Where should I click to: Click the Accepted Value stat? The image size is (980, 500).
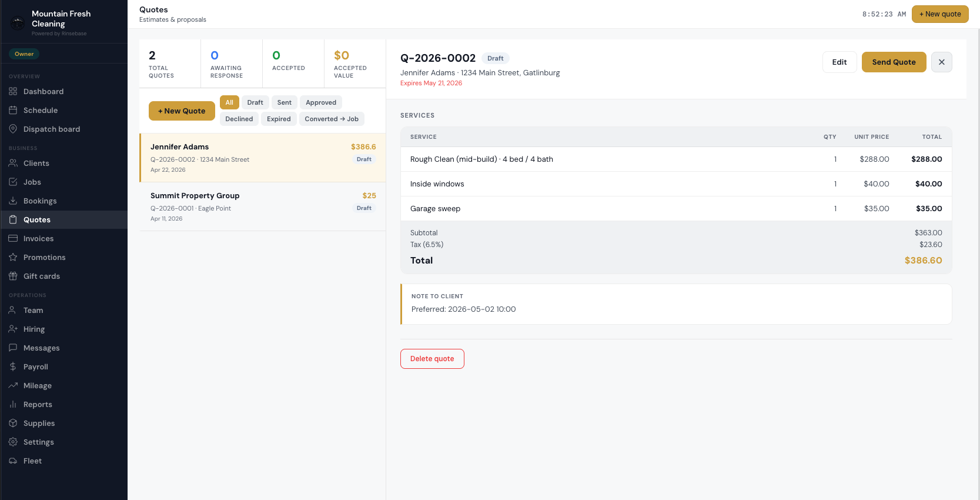click(x=354, y=64)
